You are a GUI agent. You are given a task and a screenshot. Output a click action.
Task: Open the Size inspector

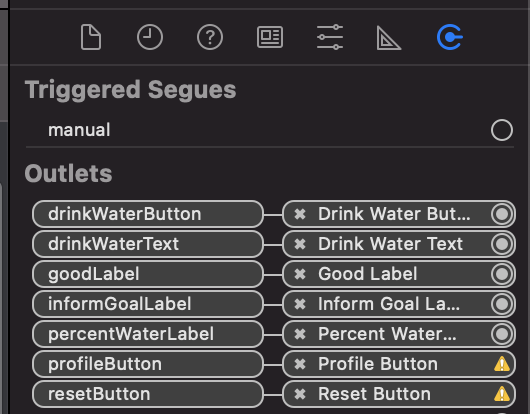click(x=389, y=38)
